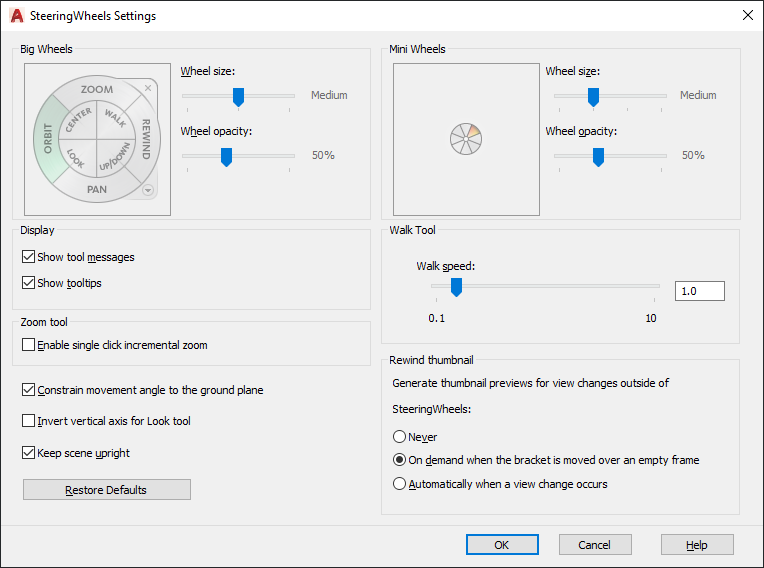Screen dimensions: 764x568
Task: Click the wheel menu arrow on big wheel preview
Action: (x=148, y=189)
